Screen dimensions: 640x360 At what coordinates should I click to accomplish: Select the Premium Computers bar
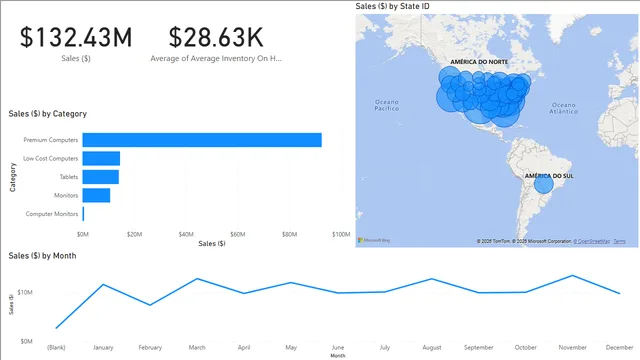tap(202, 140)
